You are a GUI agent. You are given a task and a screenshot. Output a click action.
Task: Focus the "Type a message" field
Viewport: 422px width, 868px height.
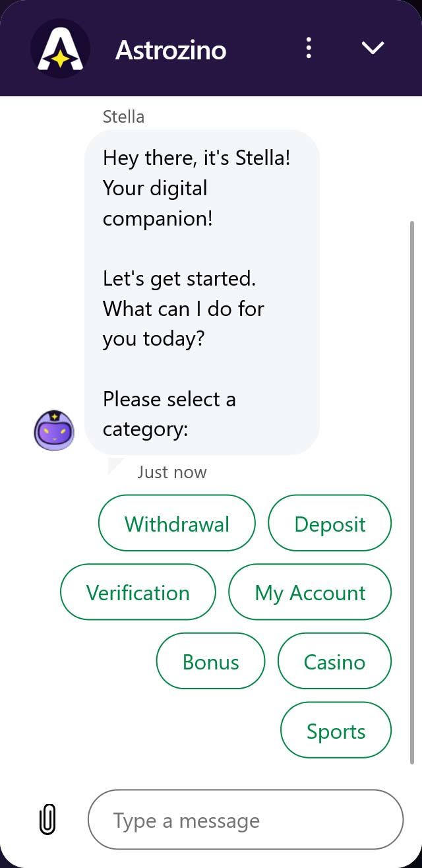pyautogui.click(x=245, y=820)
